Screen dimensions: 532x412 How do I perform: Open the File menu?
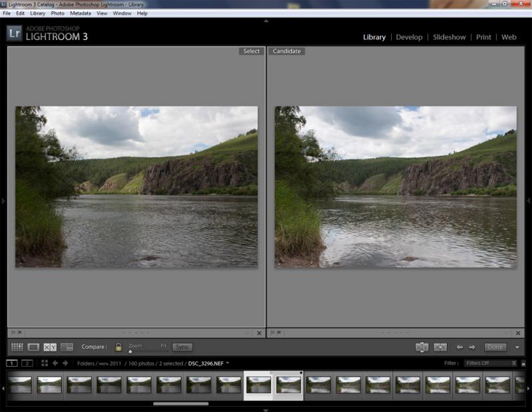pos(7,13)
